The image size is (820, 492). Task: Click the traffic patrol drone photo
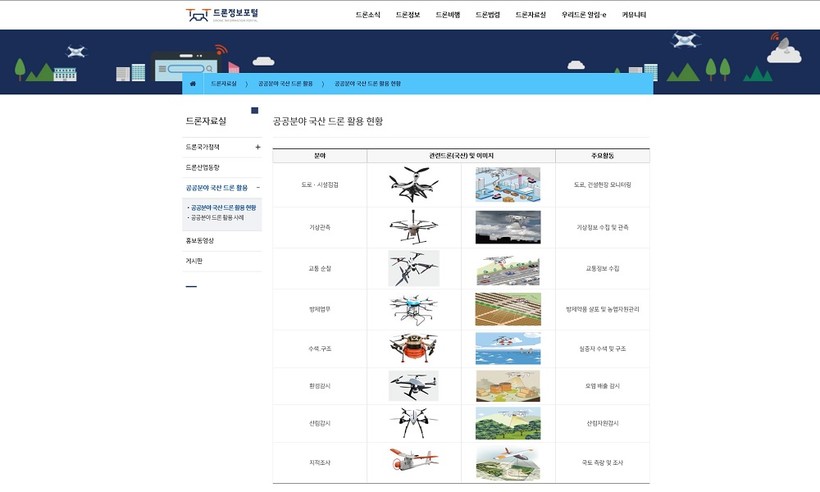coord(413,268)
